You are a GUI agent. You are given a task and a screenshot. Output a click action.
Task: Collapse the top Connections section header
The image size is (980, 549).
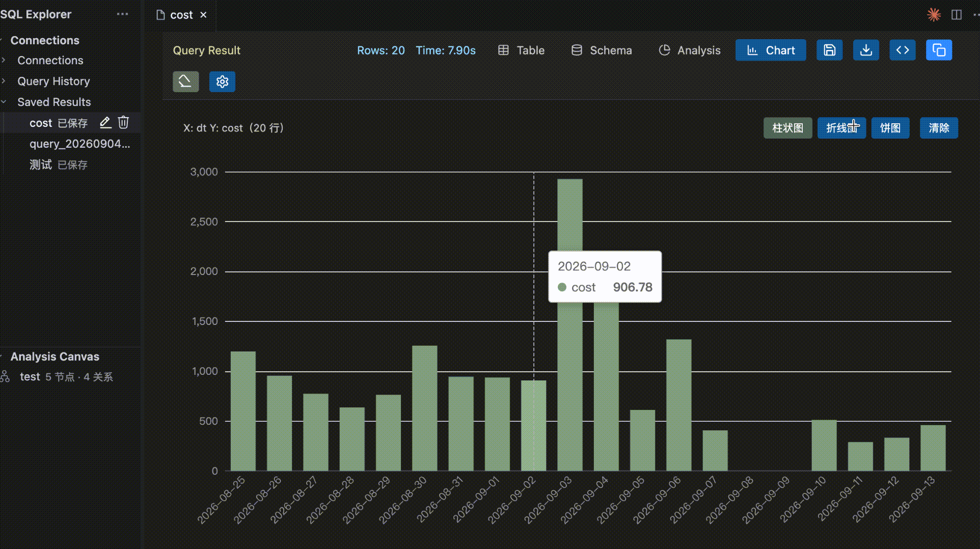[x=45, y=40]
